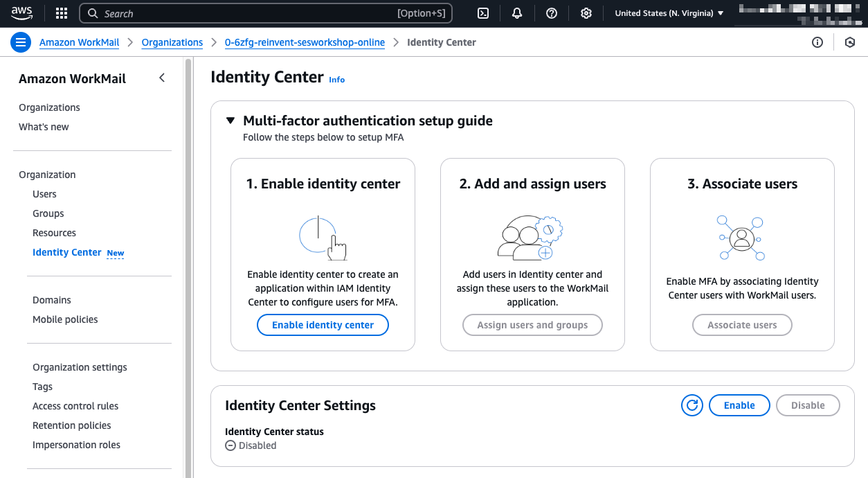Viewport: 868px width, 478px height.
Task: Open the info panel circle icon
Action: tap(817, 42)
